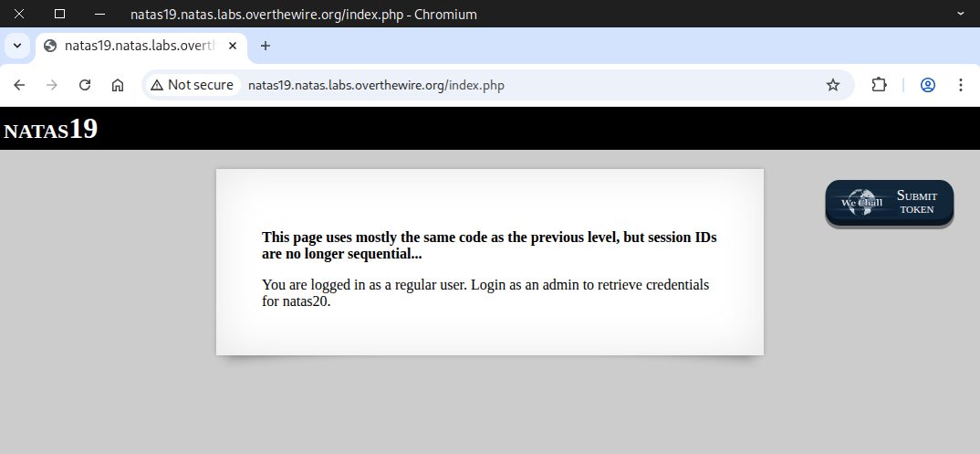Click the NATAS19 page heading

point(51,130)
